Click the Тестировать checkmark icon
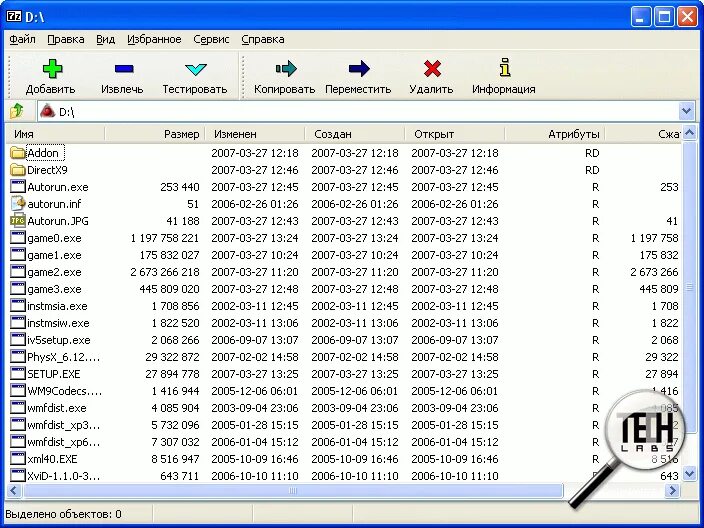704x528 pixels. coord(196,69)
